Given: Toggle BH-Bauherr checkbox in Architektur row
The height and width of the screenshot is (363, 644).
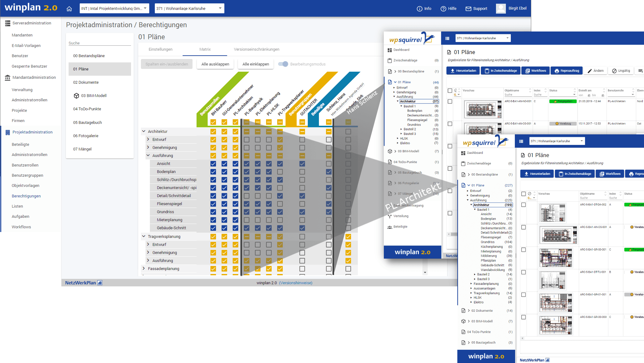Looking at the screenshot, I should pos(213,132).
